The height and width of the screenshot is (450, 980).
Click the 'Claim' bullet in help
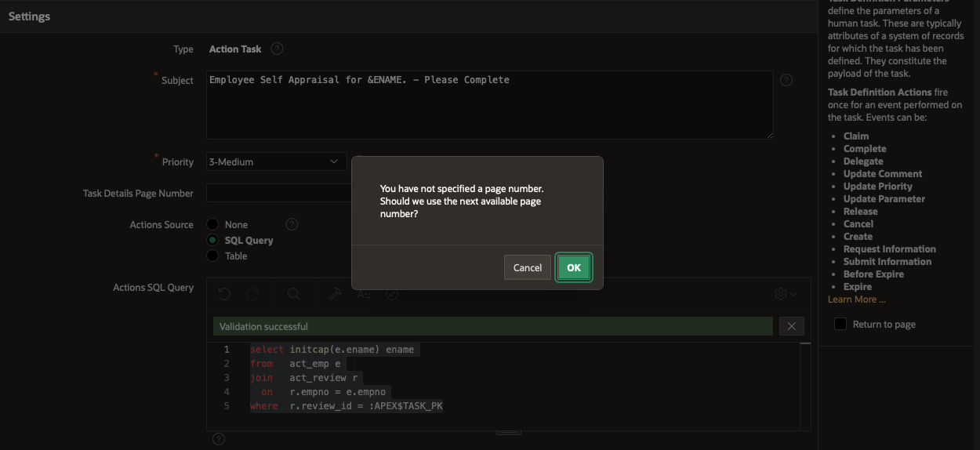click(x=856, y=136)
